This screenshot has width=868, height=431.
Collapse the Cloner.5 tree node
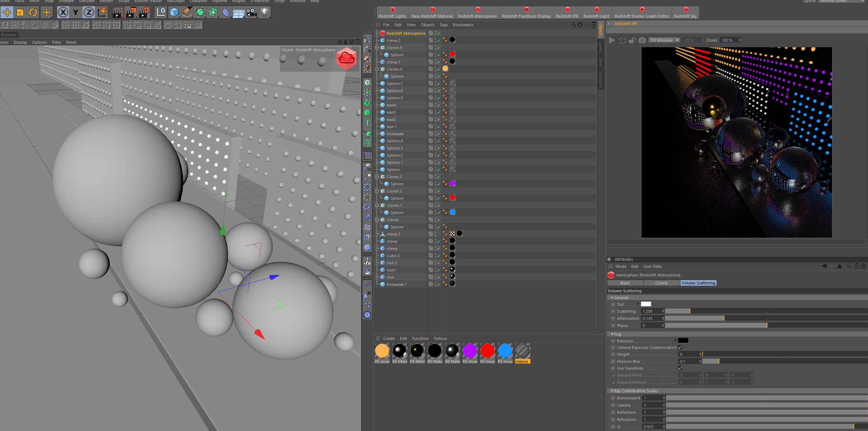coord(377,48)
